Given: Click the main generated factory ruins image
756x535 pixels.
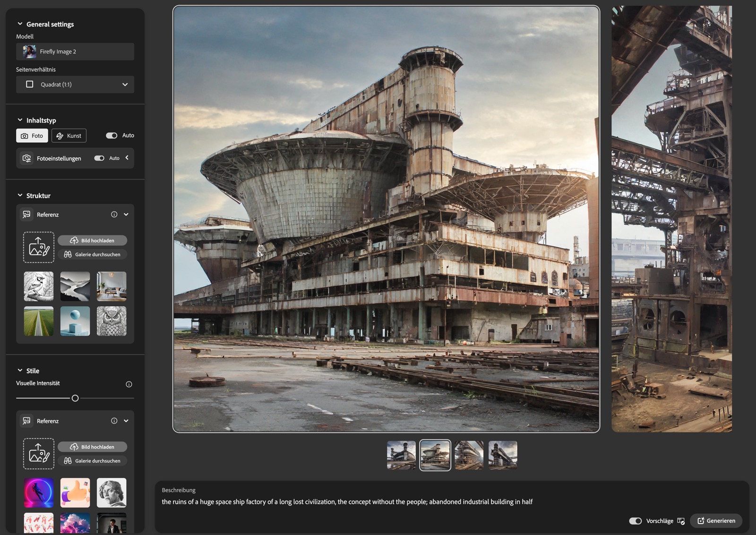Looking at the screenshot, I should tap(387, 219).
